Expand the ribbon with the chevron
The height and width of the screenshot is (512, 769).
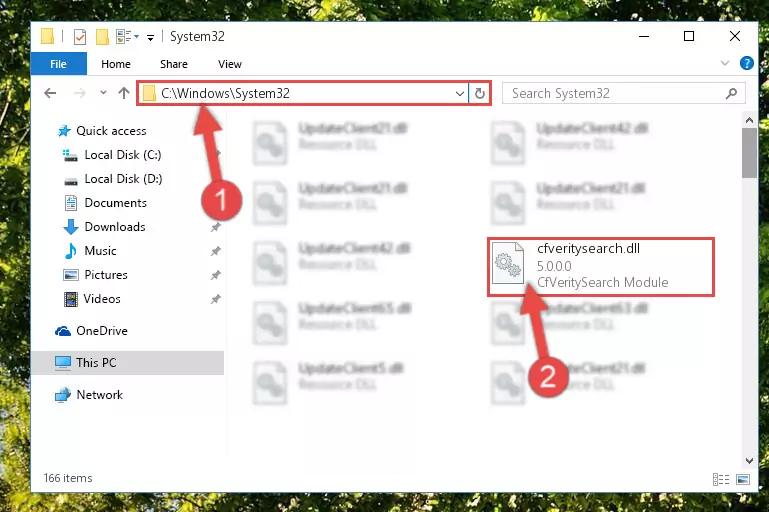click(725, 63)
